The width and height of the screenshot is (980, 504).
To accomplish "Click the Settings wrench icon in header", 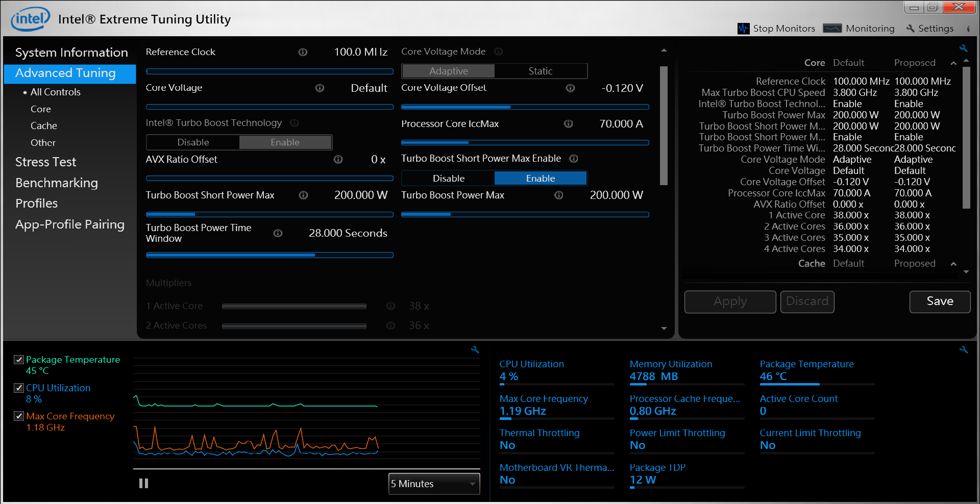I will 910,29.
